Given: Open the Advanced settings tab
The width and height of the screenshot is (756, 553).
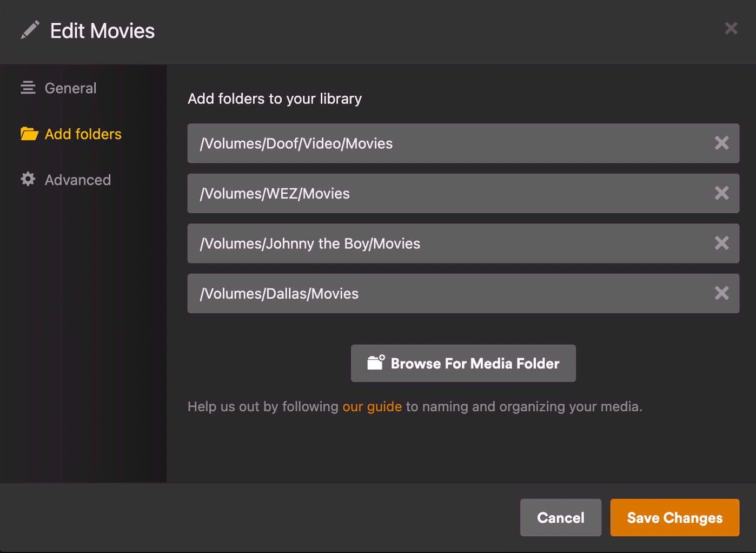Looking at the screenshot, I should 77,180.
